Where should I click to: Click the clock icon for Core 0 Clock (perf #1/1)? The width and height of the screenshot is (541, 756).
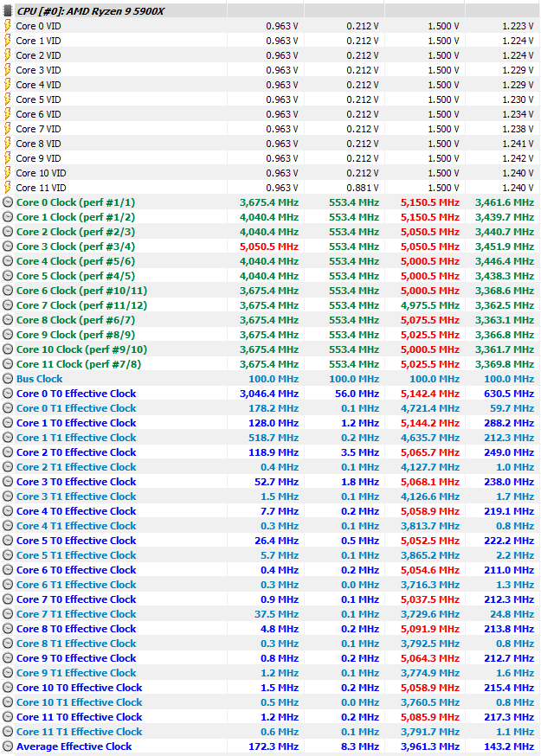pyautogui.click(x=8, y=202)
